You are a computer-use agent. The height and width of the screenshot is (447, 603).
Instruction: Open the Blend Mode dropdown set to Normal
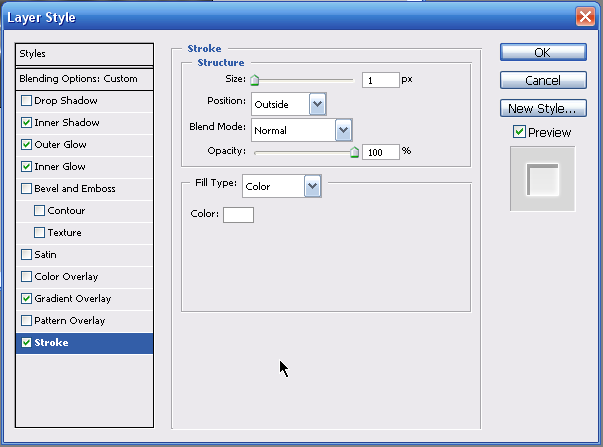(302, 130)
